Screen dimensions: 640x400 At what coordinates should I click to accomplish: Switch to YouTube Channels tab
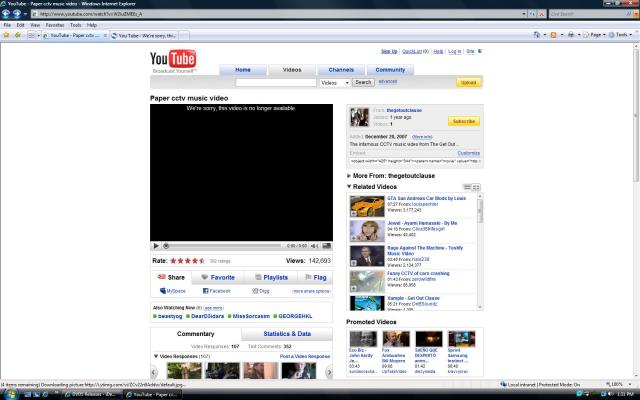point(341,70)
